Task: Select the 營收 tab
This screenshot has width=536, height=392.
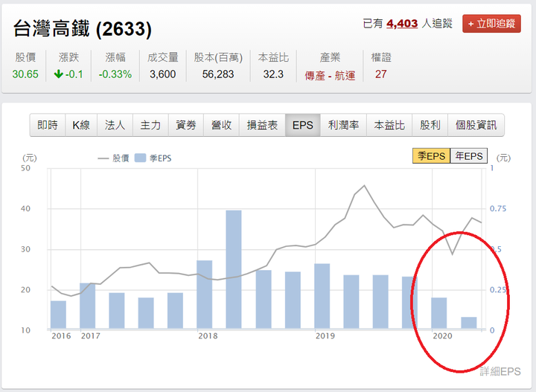Action: point(221,125)
